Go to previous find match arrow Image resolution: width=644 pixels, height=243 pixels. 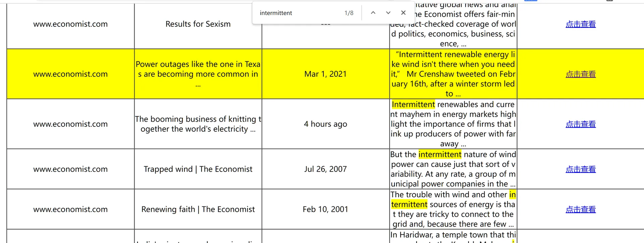point(373,13)
